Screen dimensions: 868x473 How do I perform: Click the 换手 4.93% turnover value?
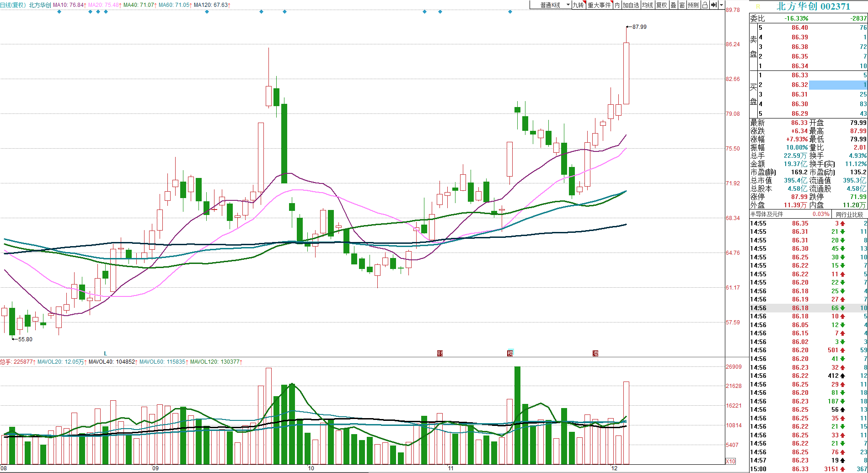tap(858, 156)
